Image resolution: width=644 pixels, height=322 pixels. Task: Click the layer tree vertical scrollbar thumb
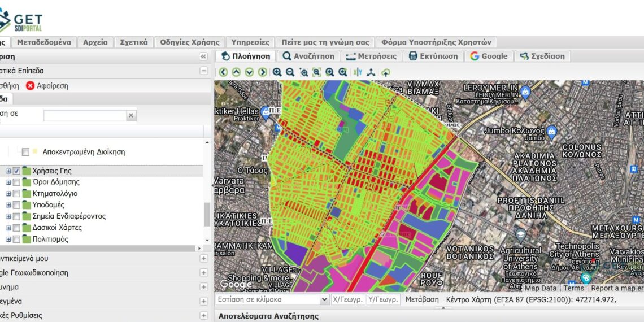click(x=207, y=214)
